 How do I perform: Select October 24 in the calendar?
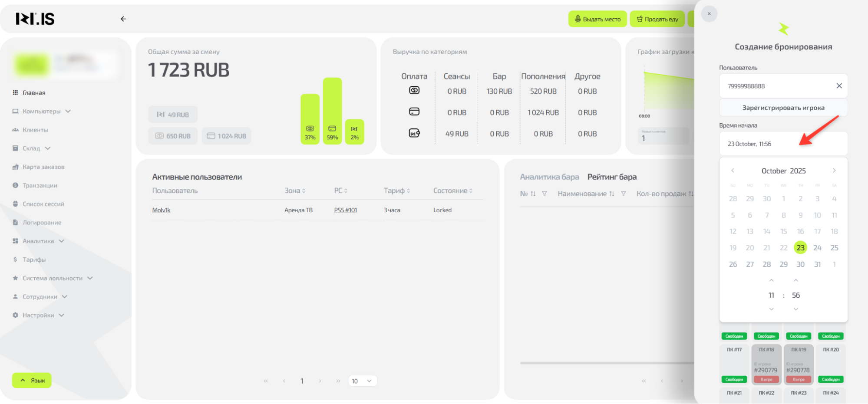[817, 248]
